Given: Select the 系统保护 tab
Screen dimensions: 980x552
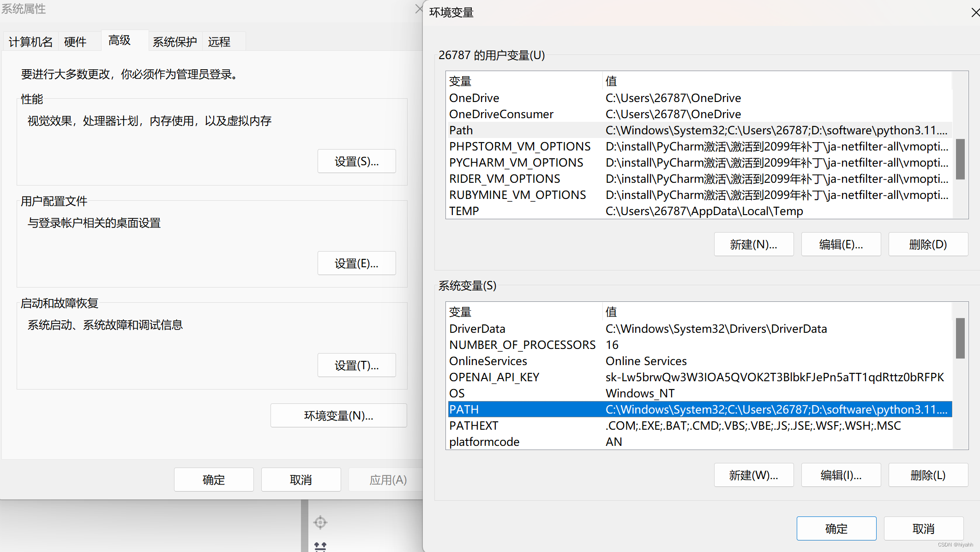Looking at the screenshot, I should point(174,42).
